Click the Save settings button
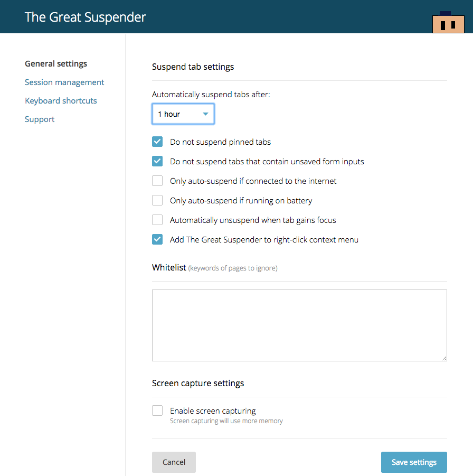 pos(414,462)
